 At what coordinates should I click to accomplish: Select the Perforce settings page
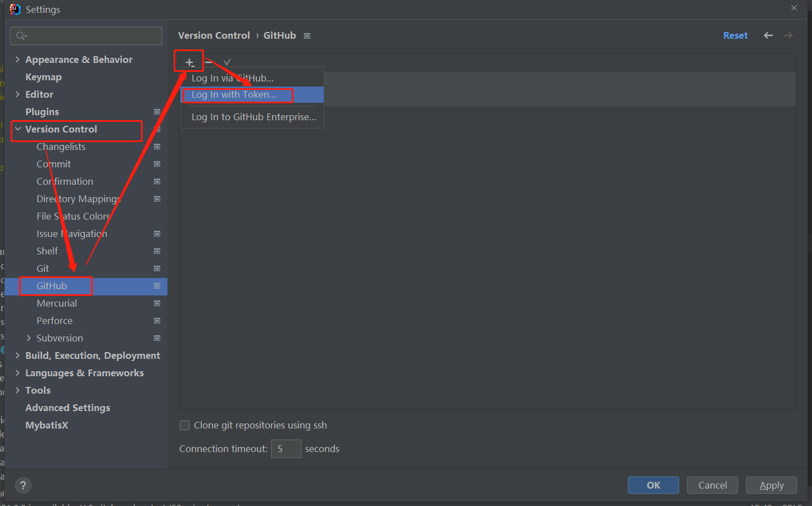point(55,321)
